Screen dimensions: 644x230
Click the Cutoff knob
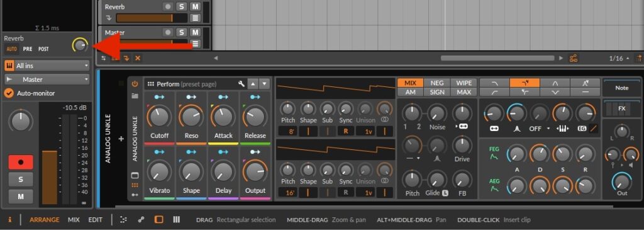click(x=160, y=117)
